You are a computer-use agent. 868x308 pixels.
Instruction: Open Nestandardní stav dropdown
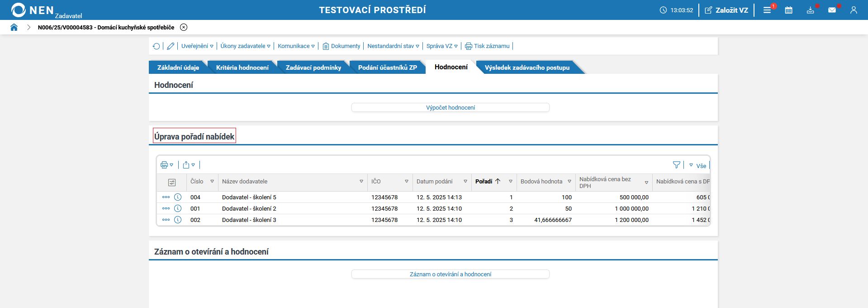click(x=393, y=46)
